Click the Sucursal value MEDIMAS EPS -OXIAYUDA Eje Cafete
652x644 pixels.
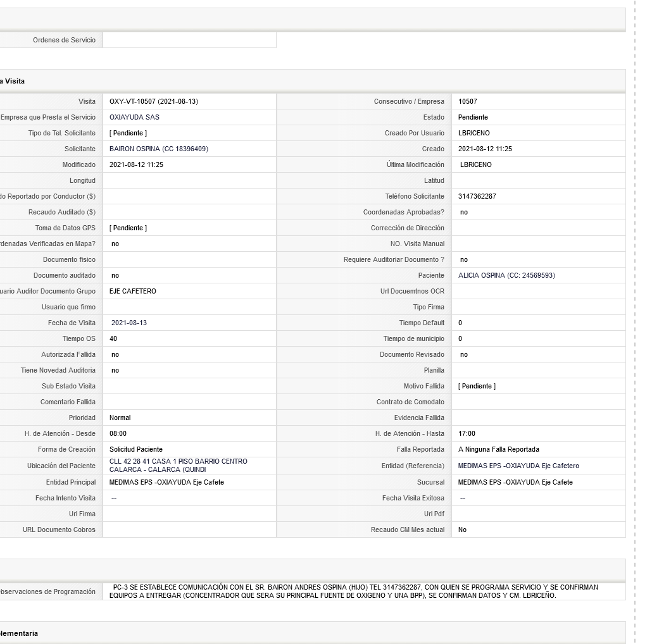[x=515, y=482]
